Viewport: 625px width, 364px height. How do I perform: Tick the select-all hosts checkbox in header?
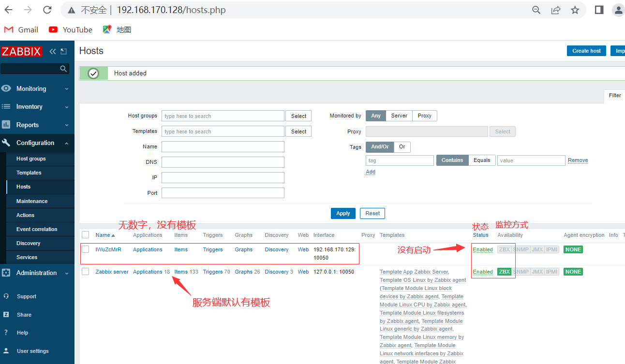click(86, 235)
